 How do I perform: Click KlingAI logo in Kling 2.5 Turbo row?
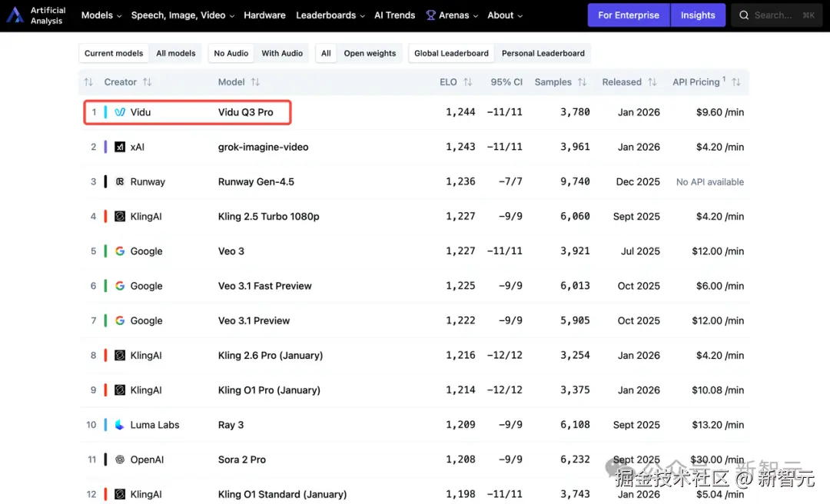tap(120, 217)
